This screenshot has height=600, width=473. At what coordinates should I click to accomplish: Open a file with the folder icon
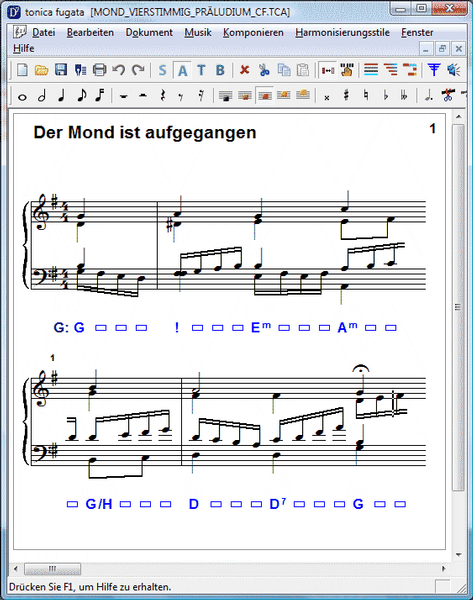click(x=41, y=70)
